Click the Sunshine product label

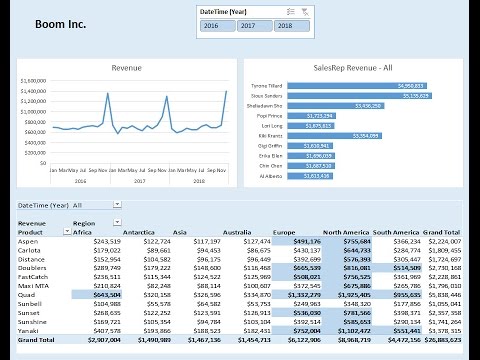[32, 322]
